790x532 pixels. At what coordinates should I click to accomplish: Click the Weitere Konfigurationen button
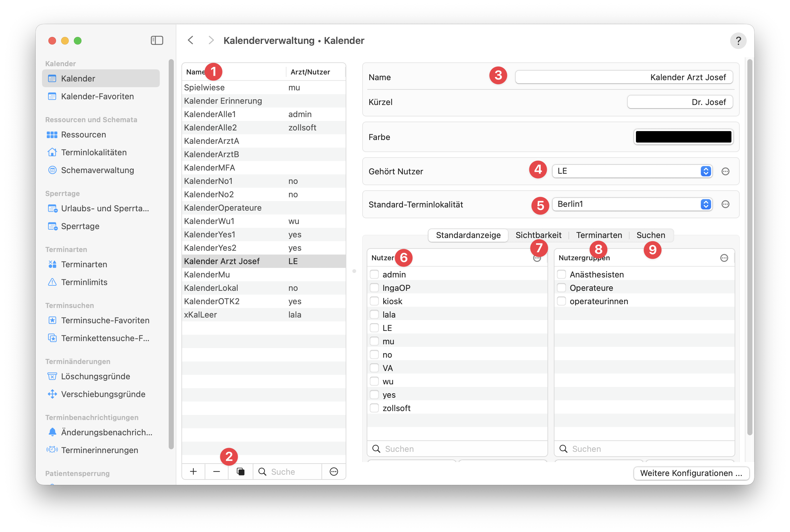(x=691, y=473)
